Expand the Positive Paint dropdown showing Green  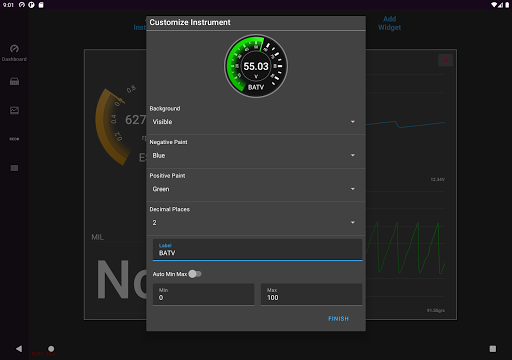[x=256, y=189]
